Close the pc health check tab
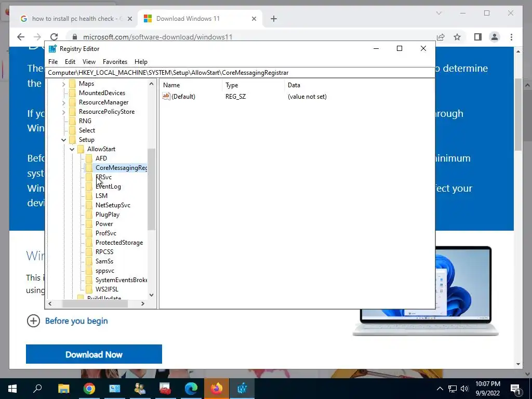This screenshot has width=532, height=399. (129, 19)
